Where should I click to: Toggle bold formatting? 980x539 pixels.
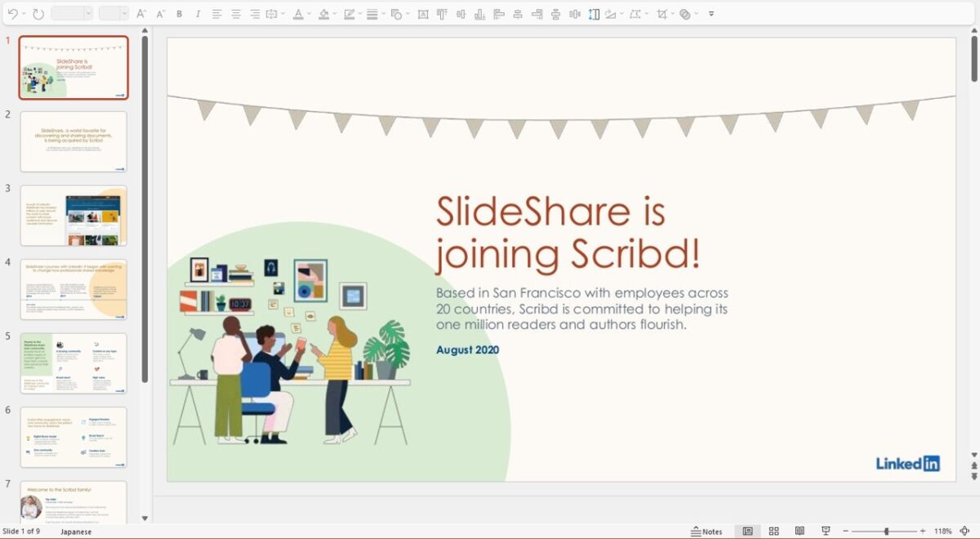178,14
